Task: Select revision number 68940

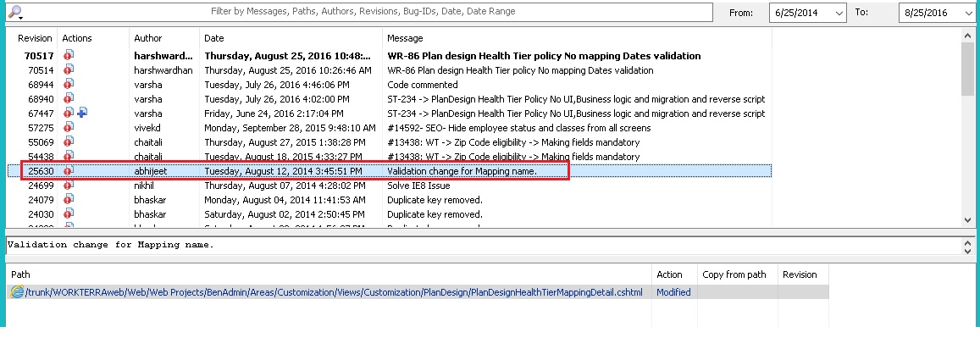Action: pyautogui.click(x=41, y=99)
